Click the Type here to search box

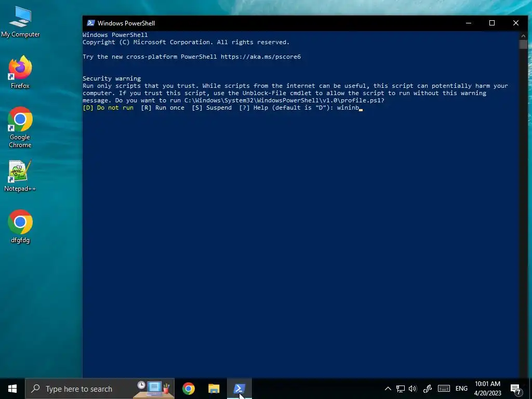pyautogui.click(x=100, y=389)
